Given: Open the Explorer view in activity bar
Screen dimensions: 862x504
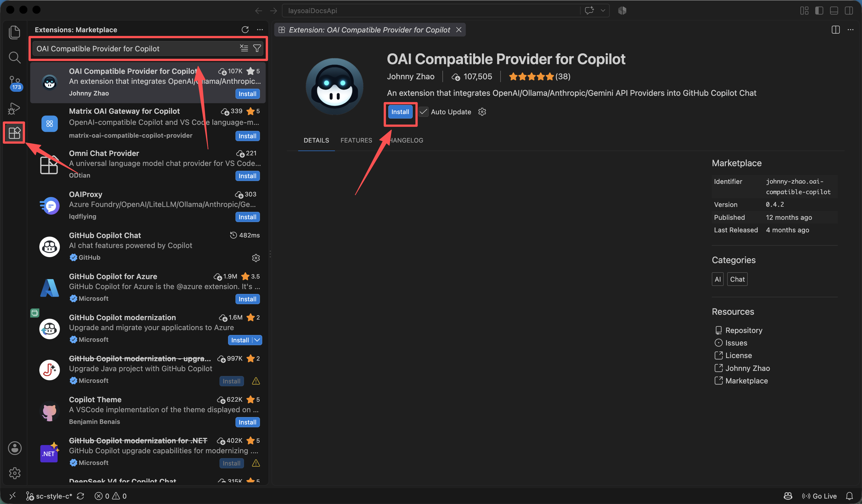Looking at the screenshot, I should (14, 32).
